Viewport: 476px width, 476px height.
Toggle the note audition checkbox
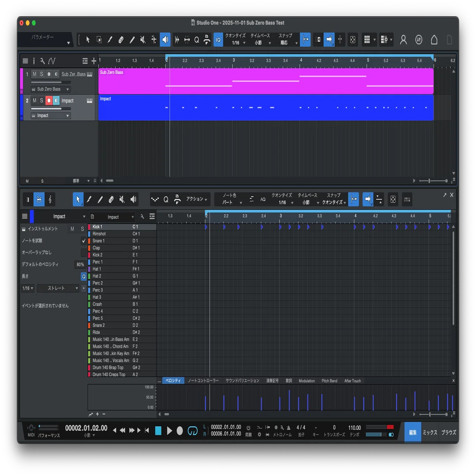[84, 241]
